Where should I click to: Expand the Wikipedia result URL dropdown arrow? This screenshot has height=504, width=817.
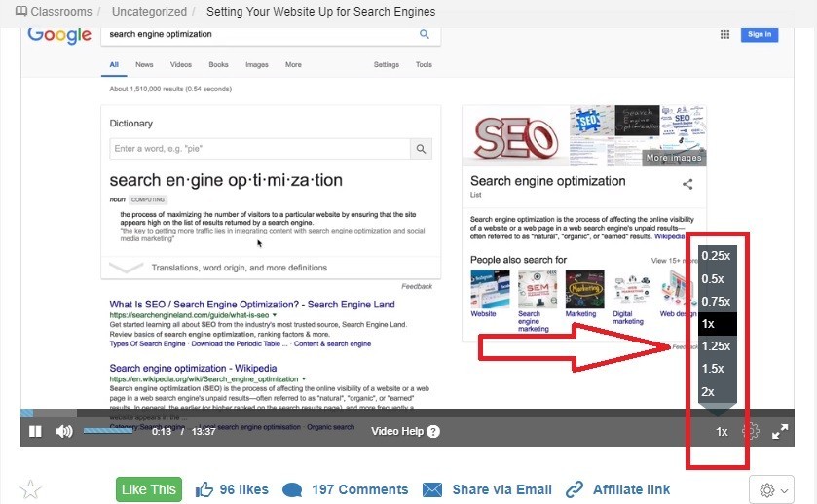(304, 379)
